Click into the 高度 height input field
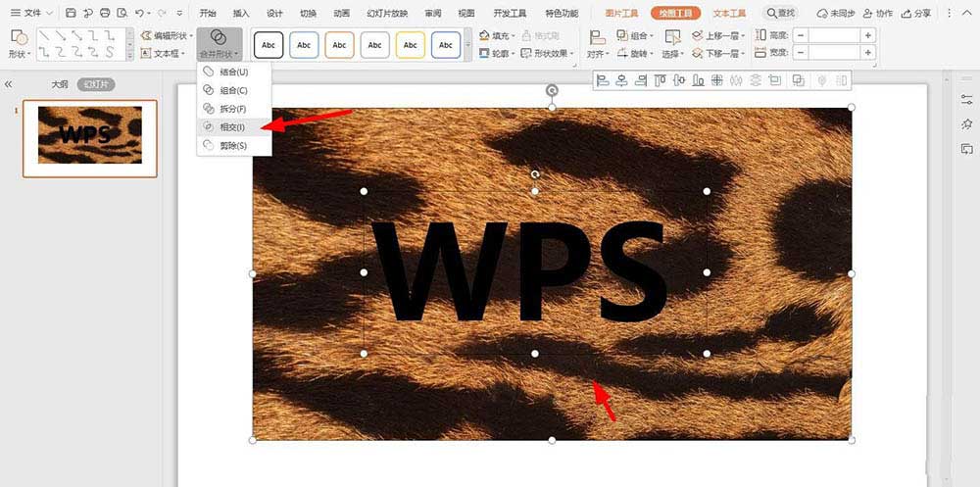The height and width of the screenshot is (487, 980). [x=834, y=35]
